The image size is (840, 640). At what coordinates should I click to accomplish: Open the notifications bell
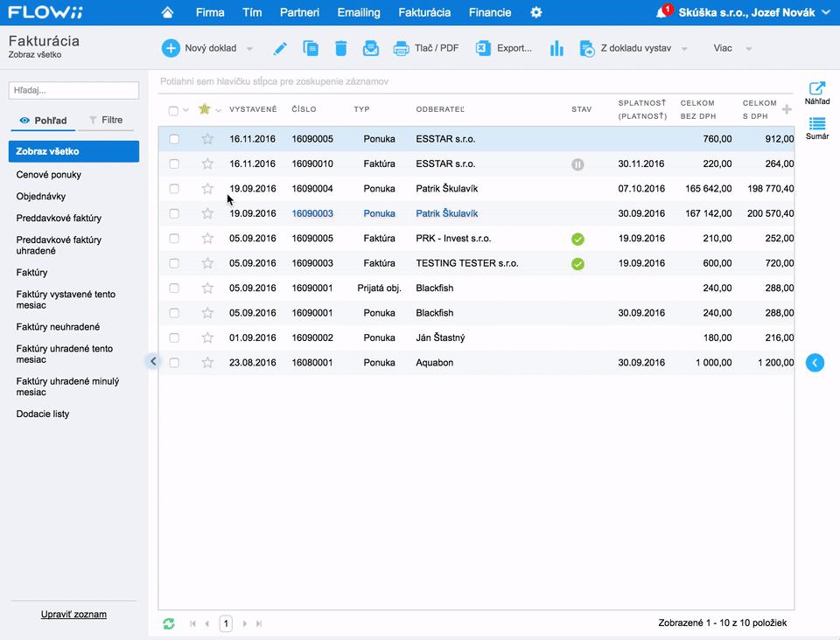click(x=661, y=13)
